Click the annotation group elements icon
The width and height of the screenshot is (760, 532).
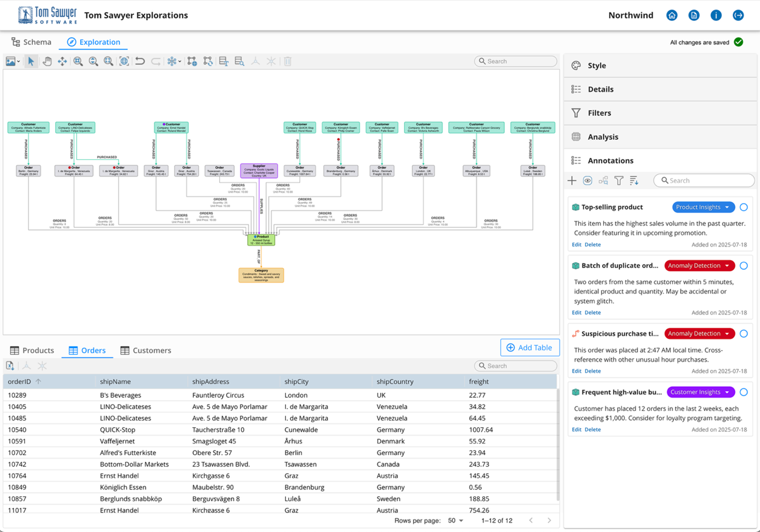[603, 181]
